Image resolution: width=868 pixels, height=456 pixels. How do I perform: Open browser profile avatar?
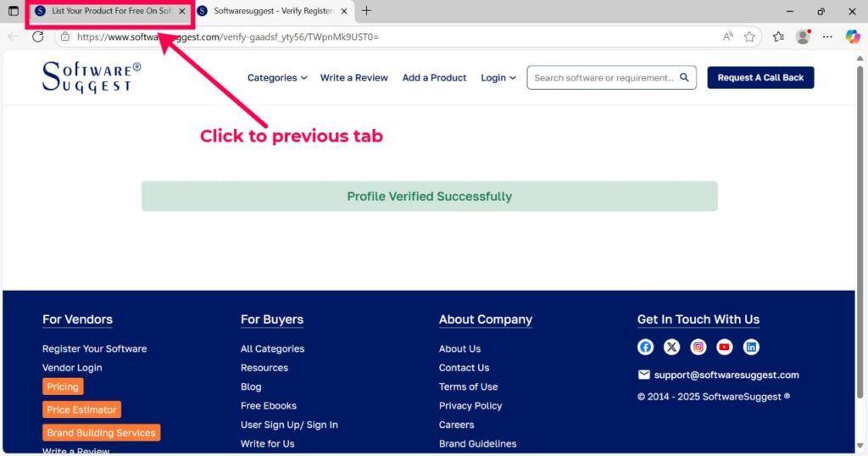coord(803,37)
